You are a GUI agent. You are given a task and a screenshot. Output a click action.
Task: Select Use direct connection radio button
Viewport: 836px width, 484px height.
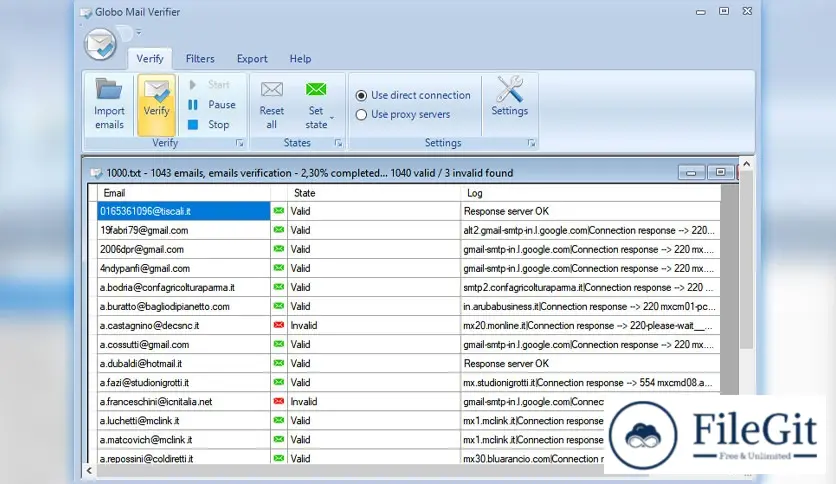tap(361, 95)
